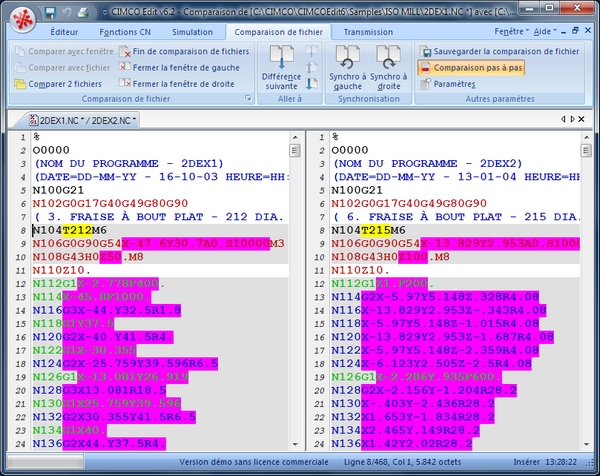Viewport: 600px width, 476px height.
Task: Click Fermer la fenêtre de droite
Action: [176, 84]
